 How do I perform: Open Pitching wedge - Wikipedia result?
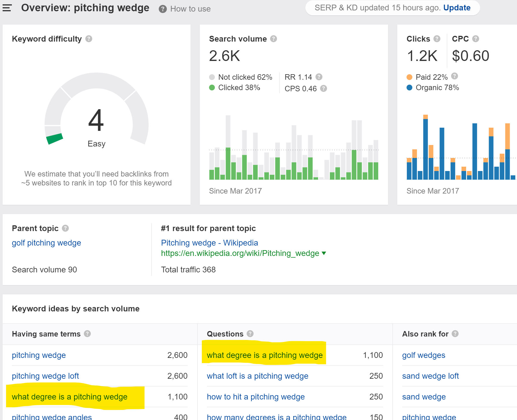click(x=209, y=243)
